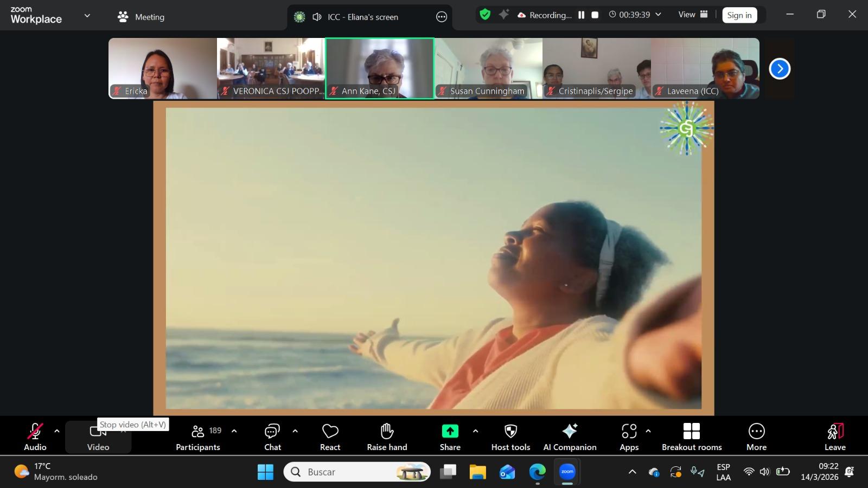This screenshot has height=488, width=868.
Task: Expand audio options arrow next to Audio
Action: 57,431
